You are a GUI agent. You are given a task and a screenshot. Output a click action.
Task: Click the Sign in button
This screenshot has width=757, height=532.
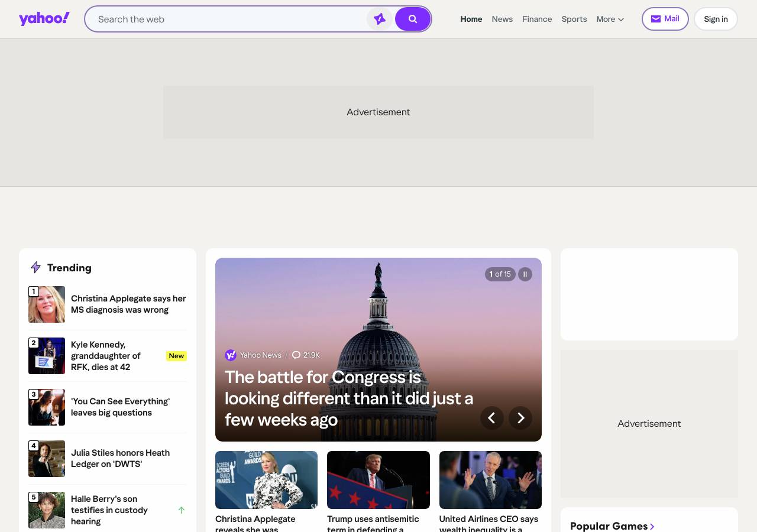(x=716, y=19)
